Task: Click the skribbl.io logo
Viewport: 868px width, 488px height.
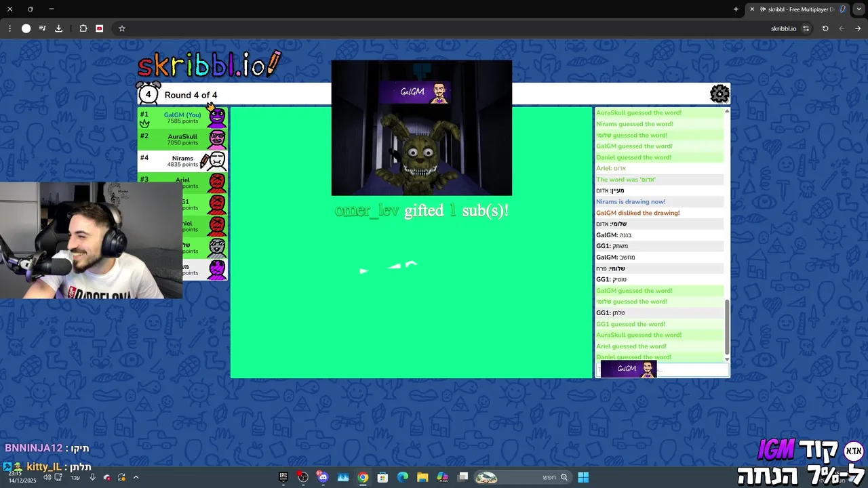Action: [209, 64]
